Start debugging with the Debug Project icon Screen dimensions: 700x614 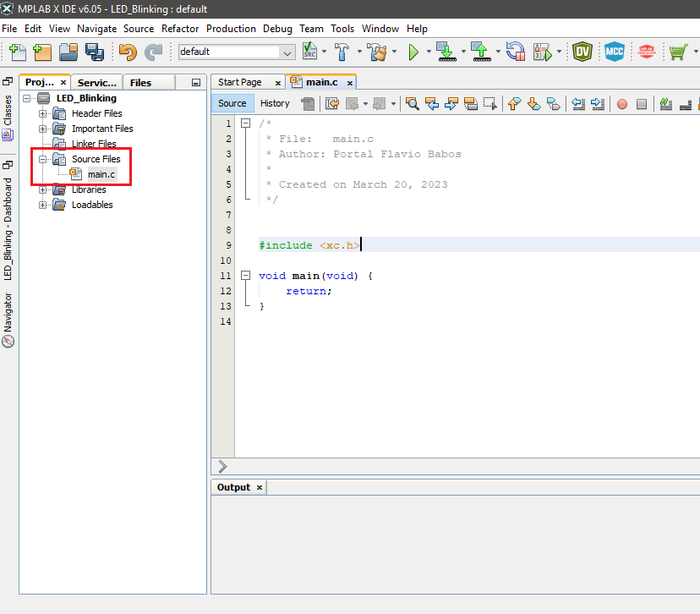[x=543, y=52]
